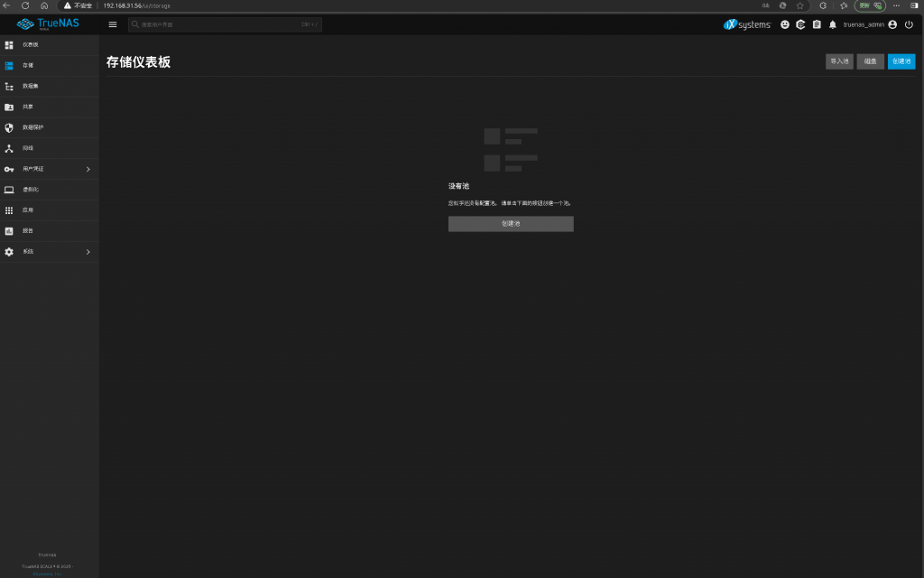Click the gray 创建池 button in center
Image resolution: width=924 pixels, height=578 pixels.
pos(511,224)
